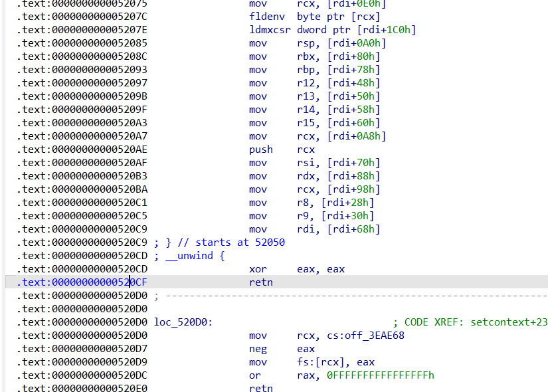Follow the off_3EAE68 operand reference

[x=366, y=336]
